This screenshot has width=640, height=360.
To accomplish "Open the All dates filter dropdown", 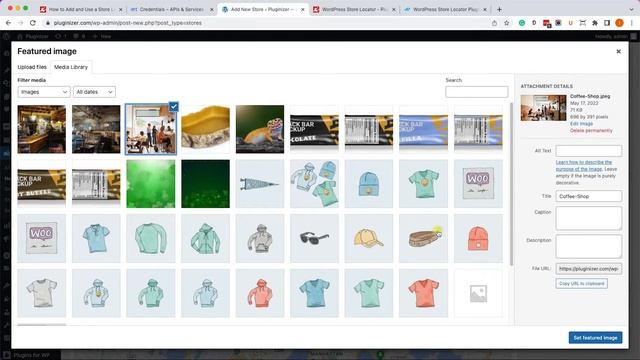I will (x=94, y=92).
